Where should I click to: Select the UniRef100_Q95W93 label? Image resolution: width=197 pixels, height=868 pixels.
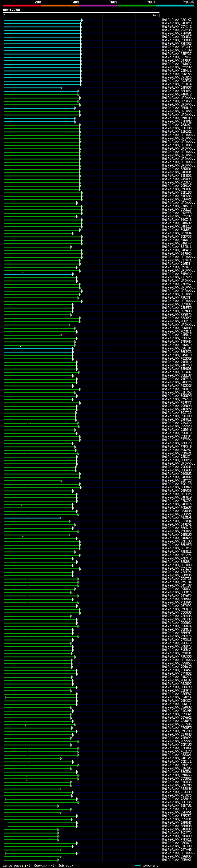[x=177, y=406]
